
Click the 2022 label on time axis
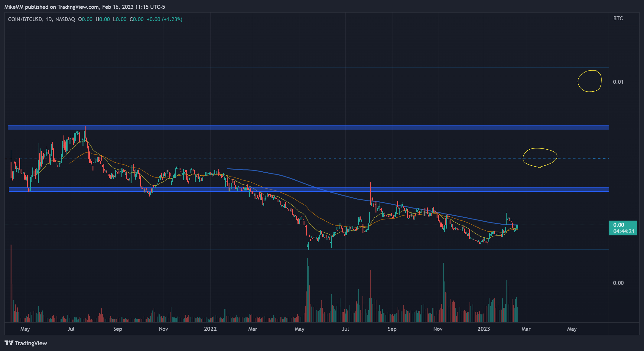[x=210, y=329]
